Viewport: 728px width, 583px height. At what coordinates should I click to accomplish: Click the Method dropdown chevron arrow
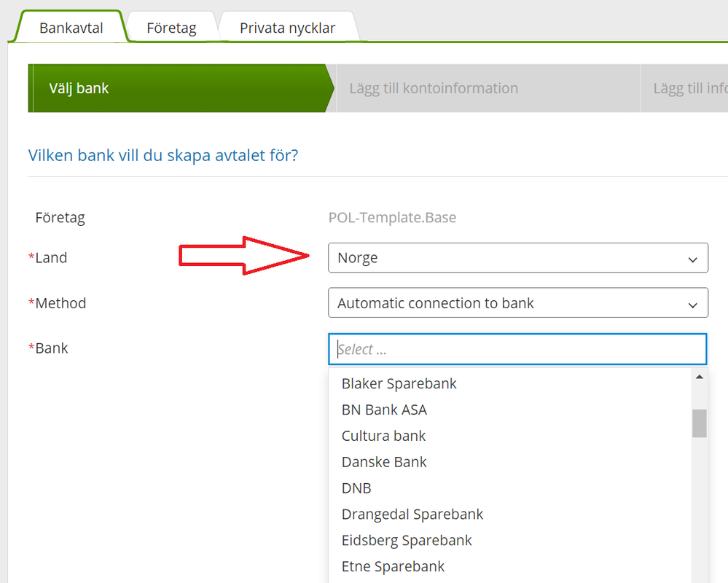click(x=692, y=305)
